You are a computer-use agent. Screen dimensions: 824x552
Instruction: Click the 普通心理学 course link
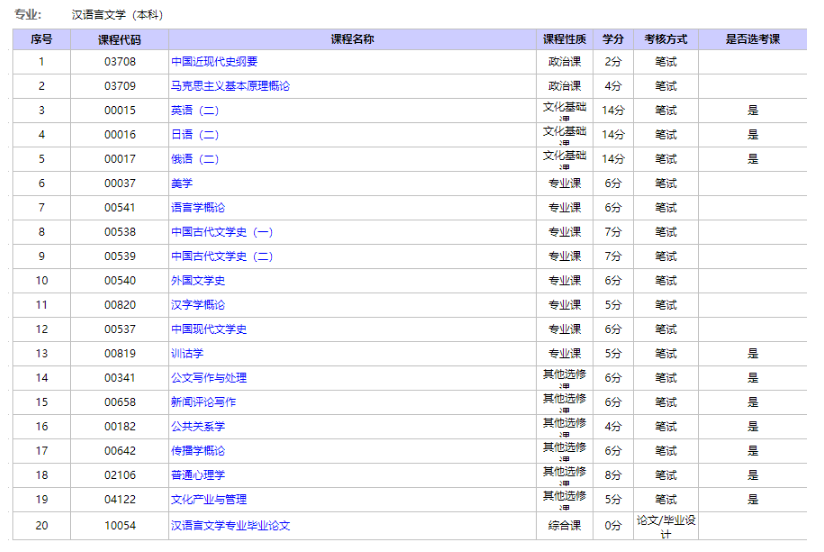[198, 475]
